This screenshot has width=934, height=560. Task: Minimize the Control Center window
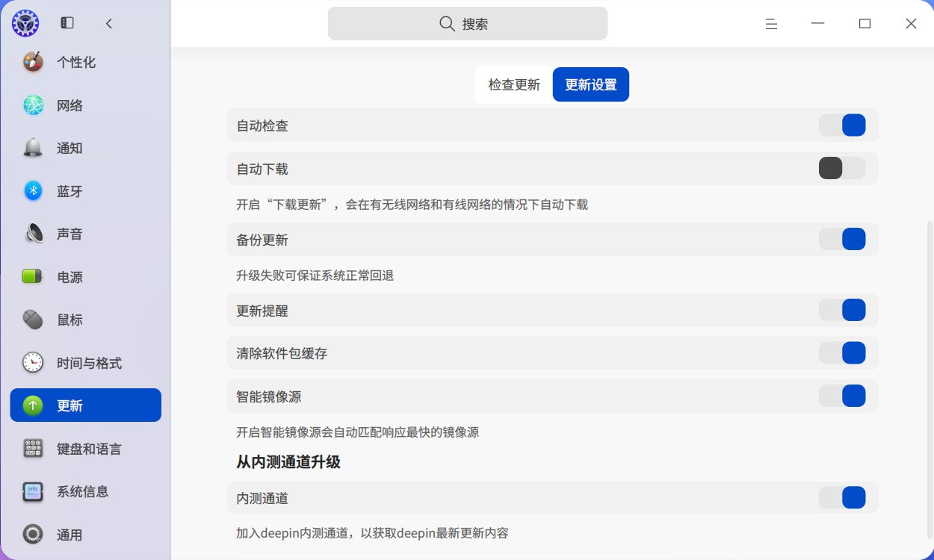click(818, 24)
